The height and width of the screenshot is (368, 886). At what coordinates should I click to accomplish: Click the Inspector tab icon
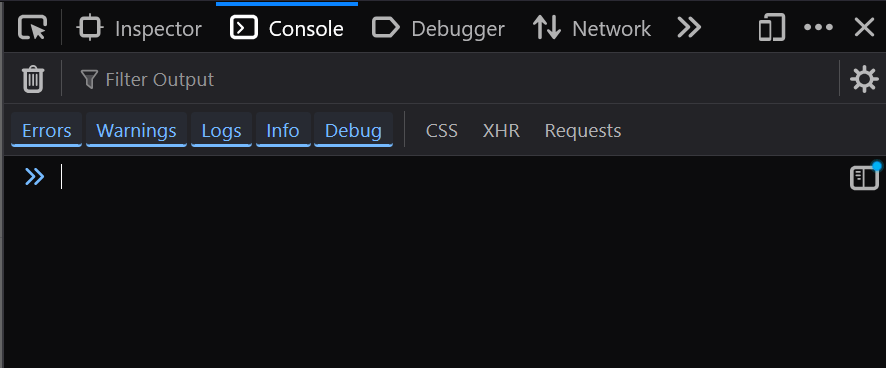point(90,28)
